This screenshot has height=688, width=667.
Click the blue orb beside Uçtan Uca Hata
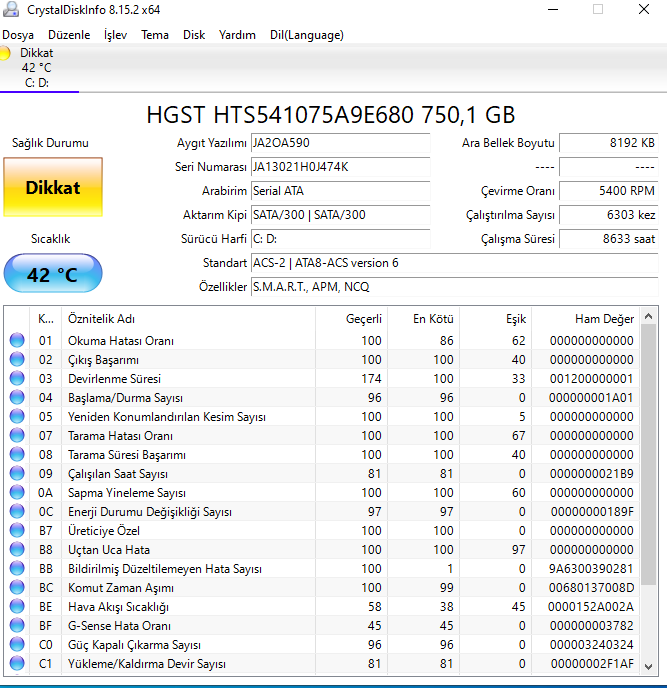pos(17,550)
